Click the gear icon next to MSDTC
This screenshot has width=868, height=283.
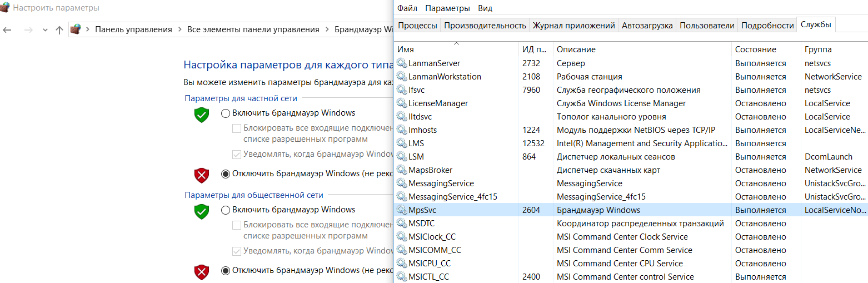pos(401,224)
